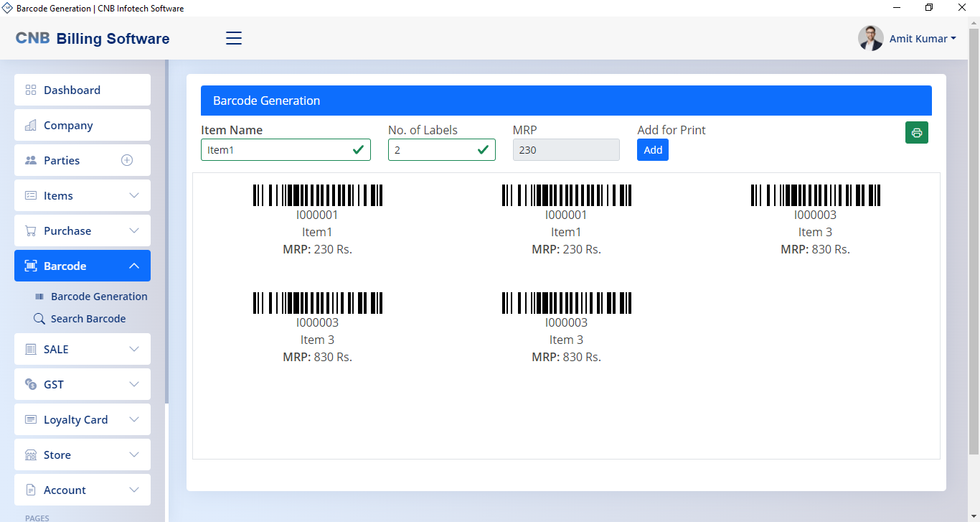Expand the SALE menu chevron
980x522 pixels.
134,349
